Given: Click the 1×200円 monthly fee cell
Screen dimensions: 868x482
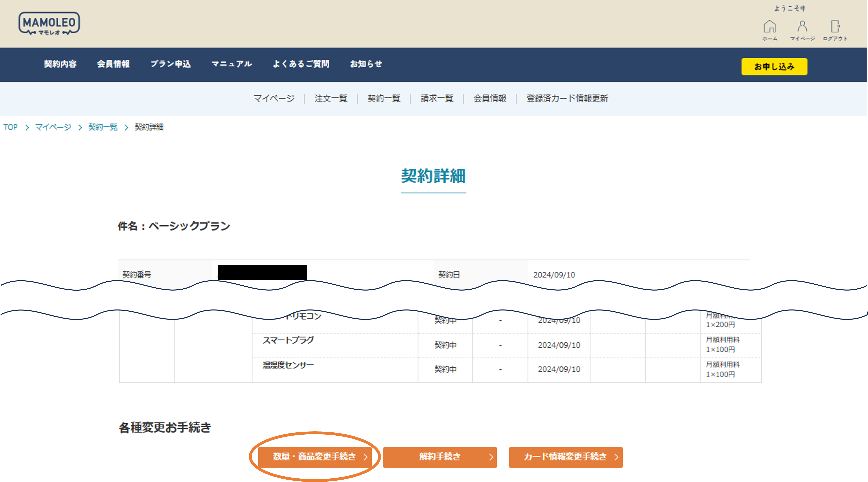Looking at the screenshot, I should (720, 325).
